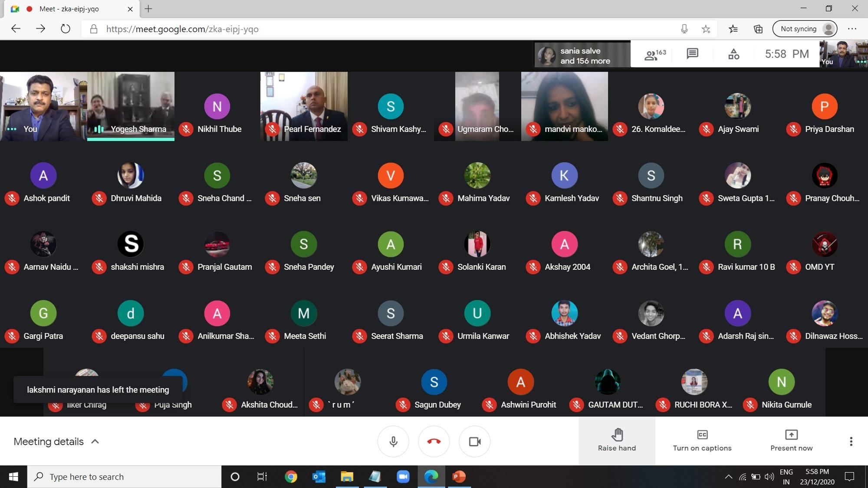Image resolution: width=868 pixels, height=488 pixels.
Task: Click the volume icon in the system tray
Action: click(769, 477)
